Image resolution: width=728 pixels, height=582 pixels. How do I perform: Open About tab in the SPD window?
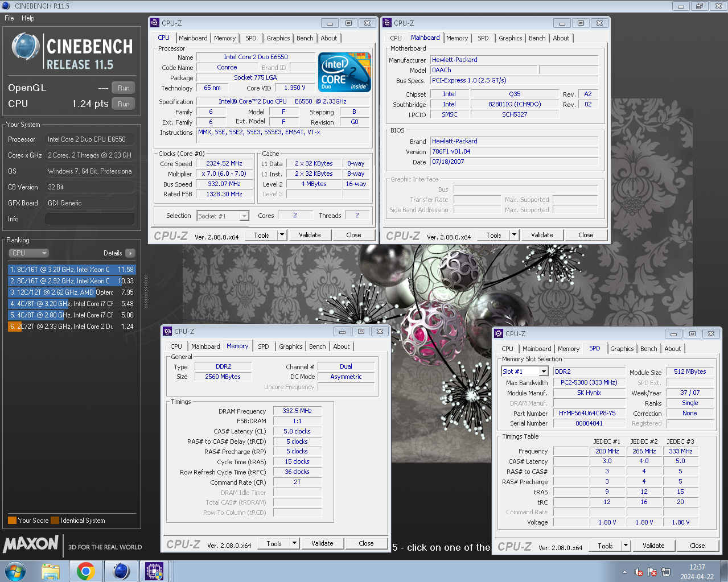tap(673, 349)
